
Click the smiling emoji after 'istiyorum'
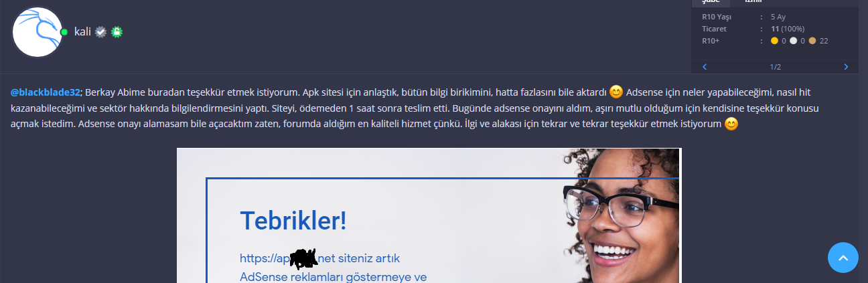click(x=731, y=124)
